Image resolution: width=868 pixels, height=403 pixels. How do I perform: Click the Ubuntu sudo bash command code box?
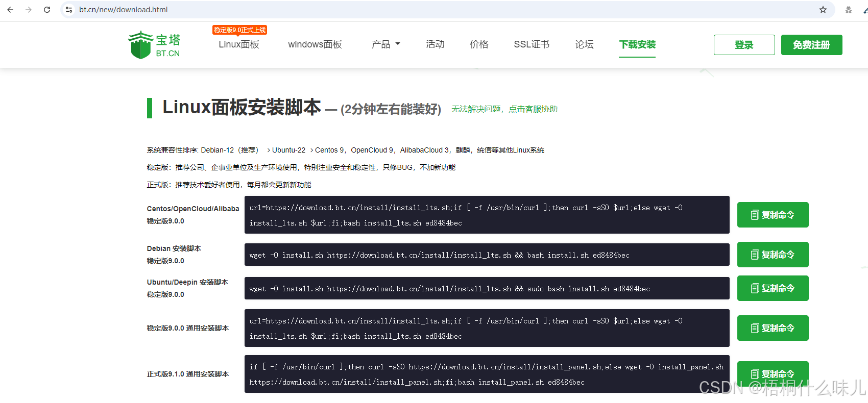(x=487, y=288)
